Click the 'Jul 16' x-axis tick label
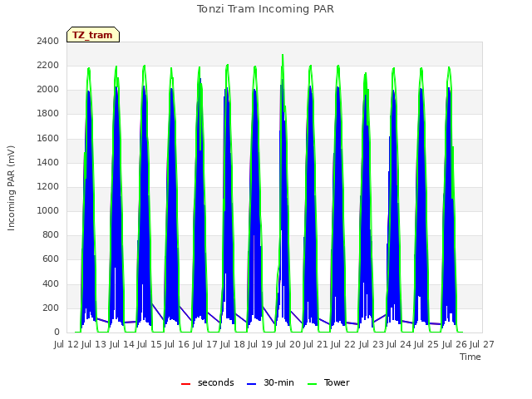 [177, 344]
